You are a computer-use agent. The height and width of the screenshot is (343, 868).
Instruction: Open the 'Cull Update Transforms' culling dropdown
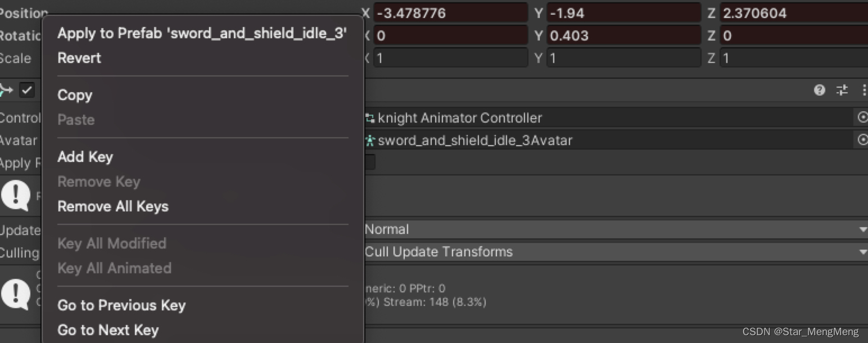pyautogui.click(x=614, y=252)
